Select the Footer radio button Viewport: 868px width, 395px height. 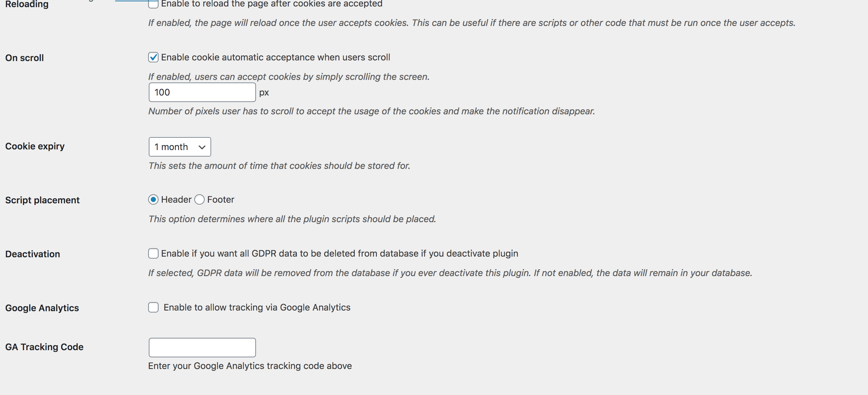click(199, 199)
